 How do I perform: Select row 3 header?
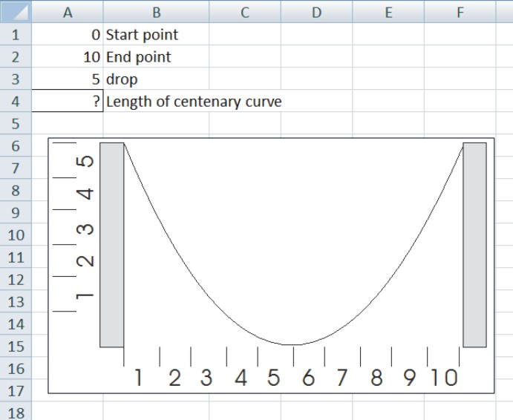pos(16,79)
